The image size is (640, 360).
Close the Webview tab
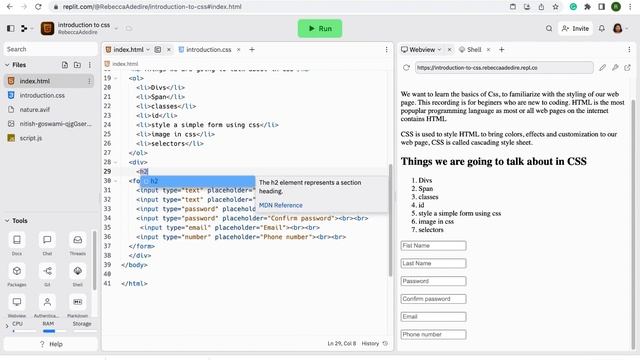pyautogui.click(x=449, y=49)
